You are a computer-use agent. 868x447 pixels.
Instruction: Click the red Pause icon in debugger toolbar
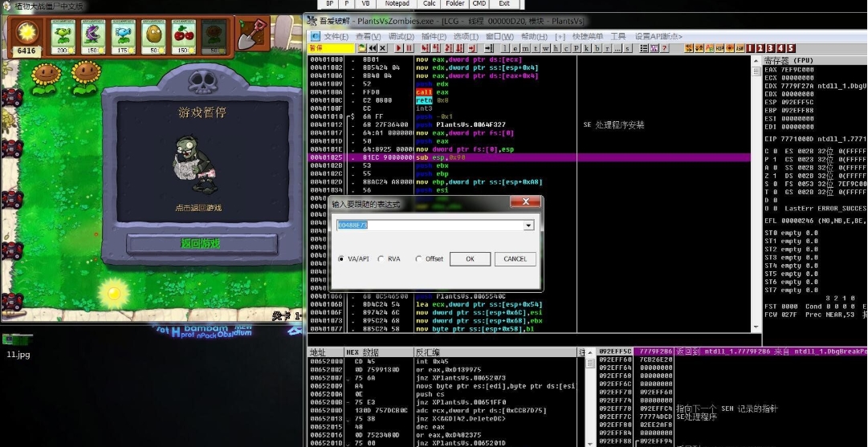(x=409, y=48)
